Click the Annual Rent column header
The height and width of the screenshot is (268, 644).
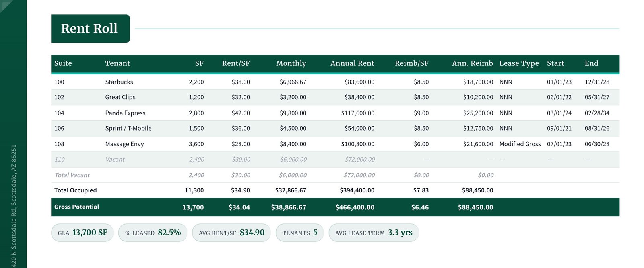coord(352,63)
